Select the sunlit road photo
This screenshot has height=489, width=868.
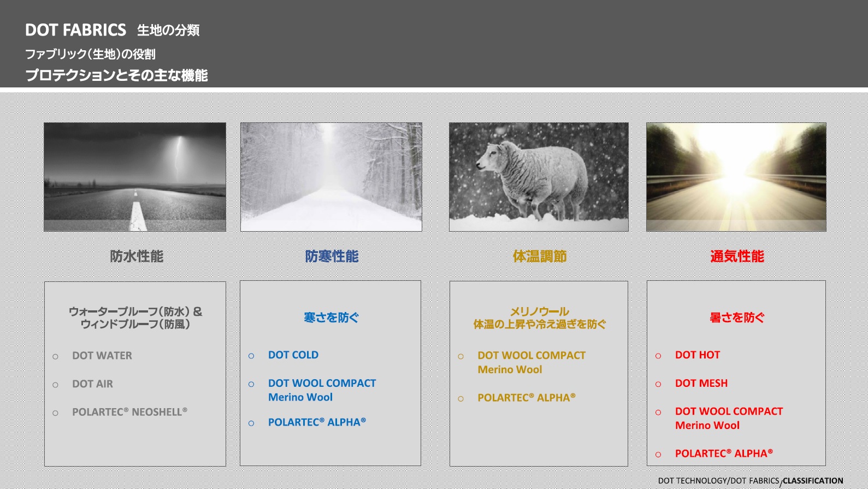pyautogui.click(x=736, y=176)
